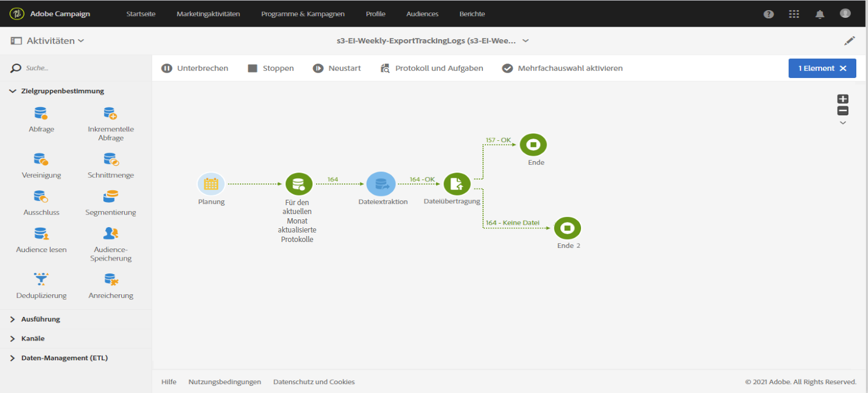Select the Vereinigung activity icon
The height and width of the screenshot is (393, 868).
(41, 159)
